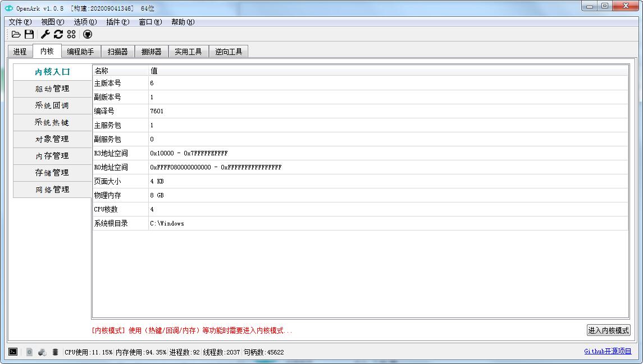Screen dimensions: 643x364
Task: Open GitHub via the octocat icon
Action: pyautogui.click(x=88, y=35)
